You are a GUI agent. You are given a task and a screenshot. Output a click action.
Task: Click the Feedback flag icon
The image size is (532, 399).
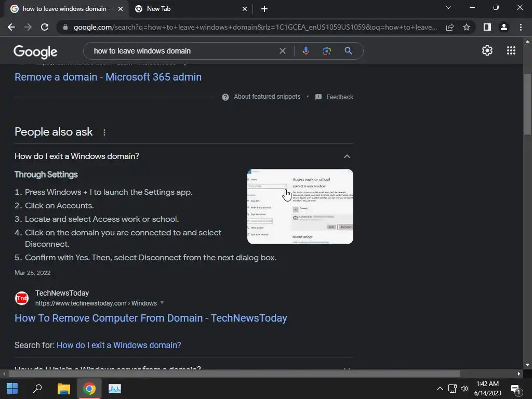[318, 97]
